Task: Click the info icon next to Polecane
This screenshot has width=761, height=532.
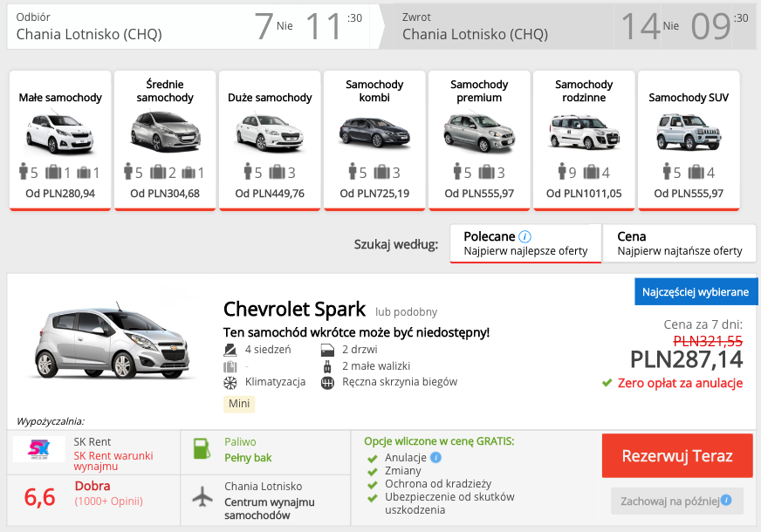Action: tap(524, 236)
